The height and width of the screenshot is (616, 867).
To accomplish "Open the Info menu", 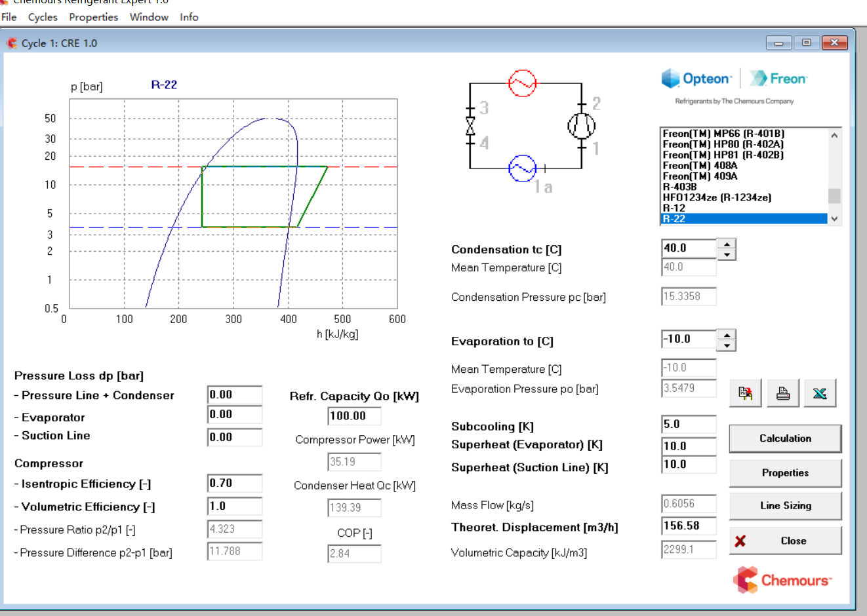I will [x=189, y=17].
